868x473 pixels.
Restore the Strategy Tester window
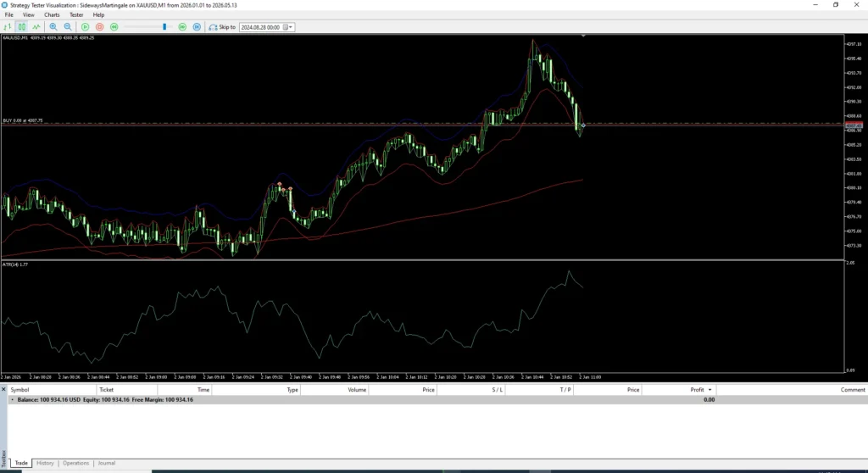[835, 5]
